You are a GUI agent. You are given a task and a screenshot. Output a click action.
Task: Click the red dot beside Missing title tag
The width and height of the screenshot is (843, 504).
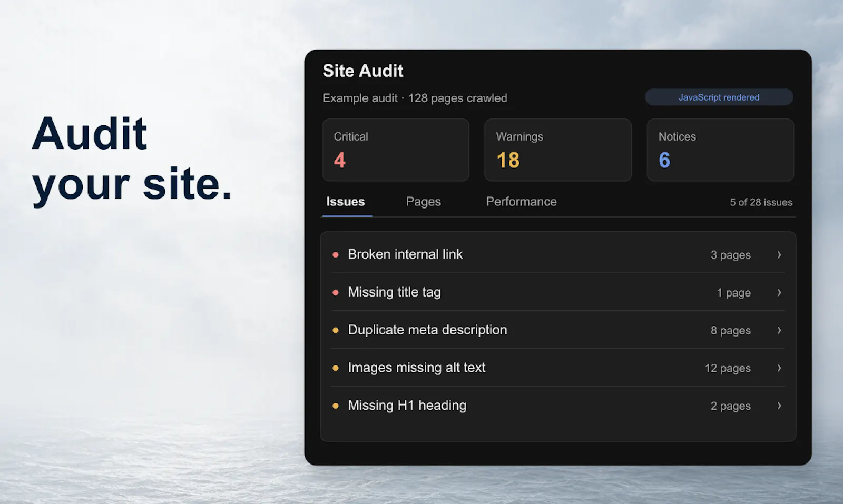click(336, 293)
